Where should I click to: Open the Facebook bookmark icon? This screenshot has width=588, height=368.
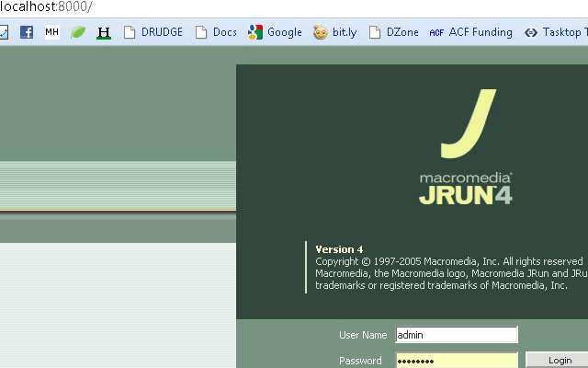pos(27,32)
